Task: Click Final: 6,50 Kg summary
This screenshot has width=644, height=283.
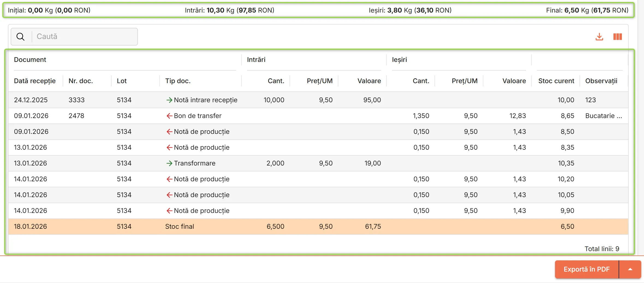Action: (587, 10)
